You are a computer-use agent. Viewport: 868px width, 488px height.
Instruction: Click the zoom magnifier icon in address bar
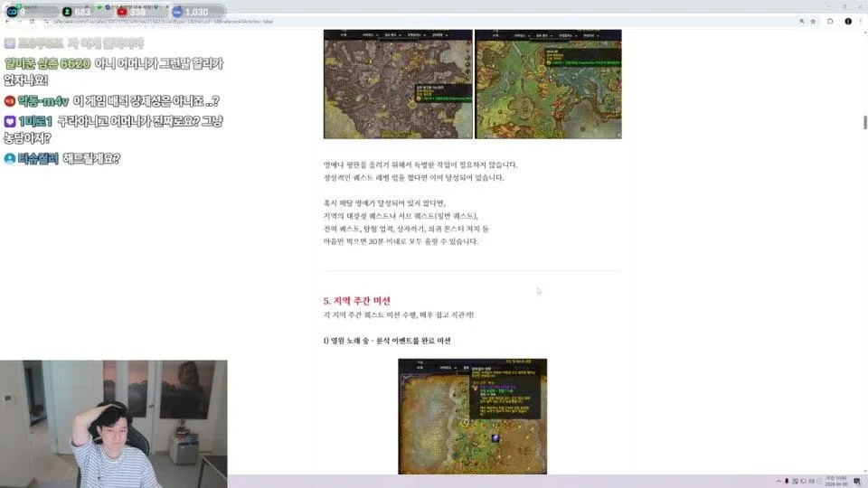(x=802, y=21)
